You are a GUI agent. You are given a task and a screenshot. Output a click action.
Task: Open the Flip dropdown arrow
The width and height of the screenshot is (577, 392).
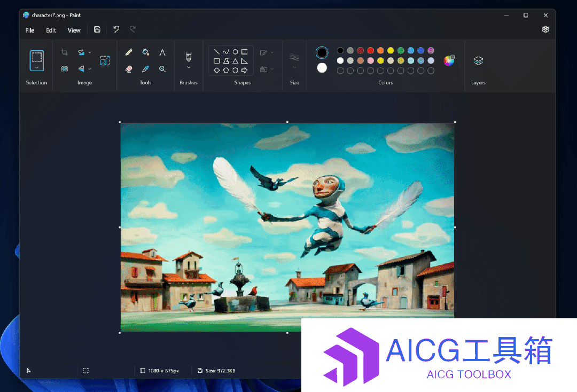pos(89,69)
